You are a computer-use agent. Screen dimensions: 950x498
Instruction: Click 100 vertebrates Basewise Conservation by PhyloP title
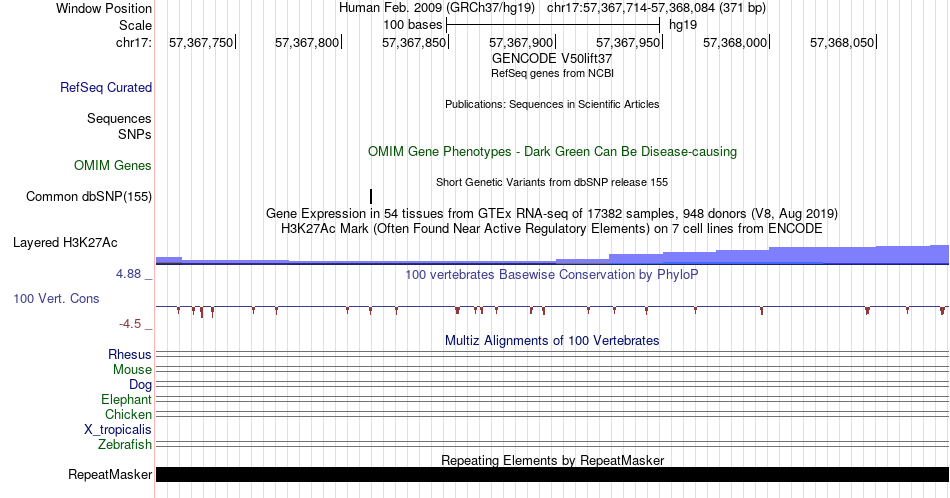click(552, 274)
